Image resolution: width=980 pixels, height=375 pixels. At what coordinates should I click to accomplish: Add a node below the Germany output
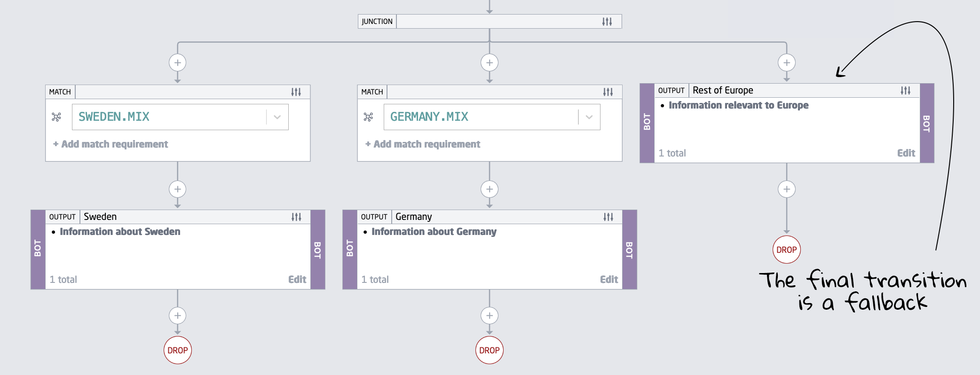[x=490, y=315]
